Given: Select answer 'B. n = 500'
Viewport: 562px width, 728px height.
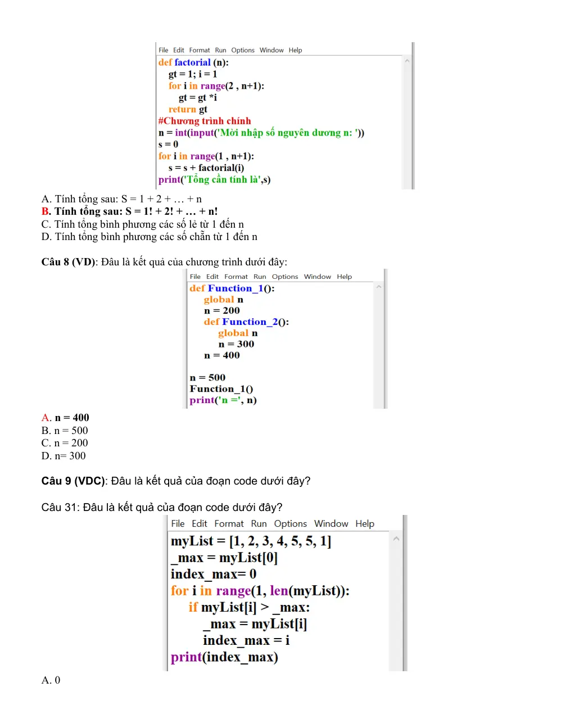Looking at the screenshot, I should [65, 431].
